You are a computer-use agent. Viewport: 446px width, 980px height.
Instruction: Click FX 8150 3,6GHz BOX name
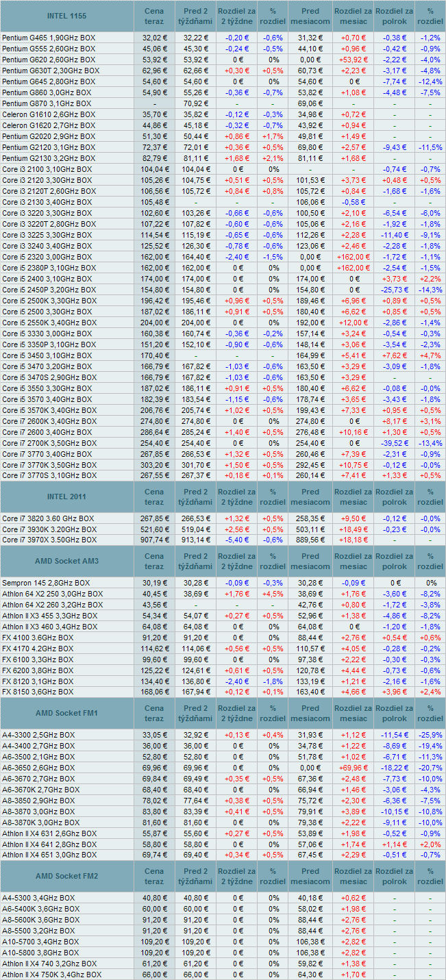pyautogui.click(x=38, y=693)
